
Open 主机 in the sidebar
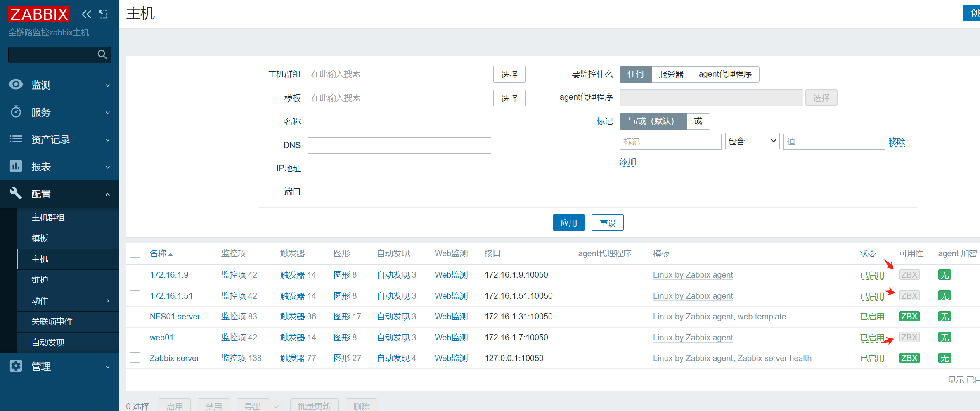point(68,259)
